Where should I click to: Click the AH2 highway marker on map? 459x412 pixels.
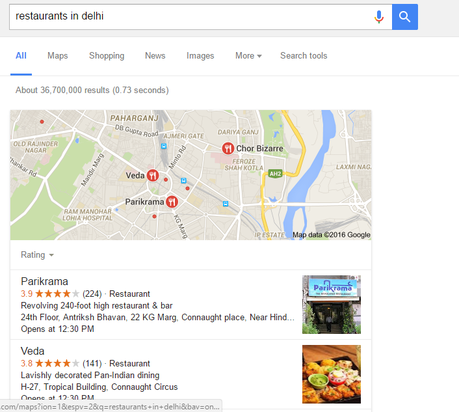click(x=275, y=173)
